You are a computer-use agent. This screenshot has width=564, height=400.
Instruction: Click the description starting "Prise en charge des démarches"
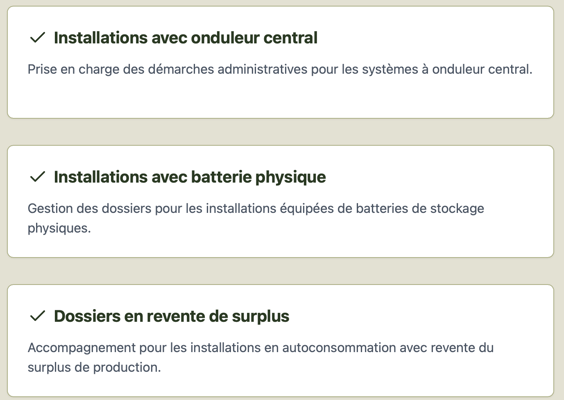tap(280, 69)
